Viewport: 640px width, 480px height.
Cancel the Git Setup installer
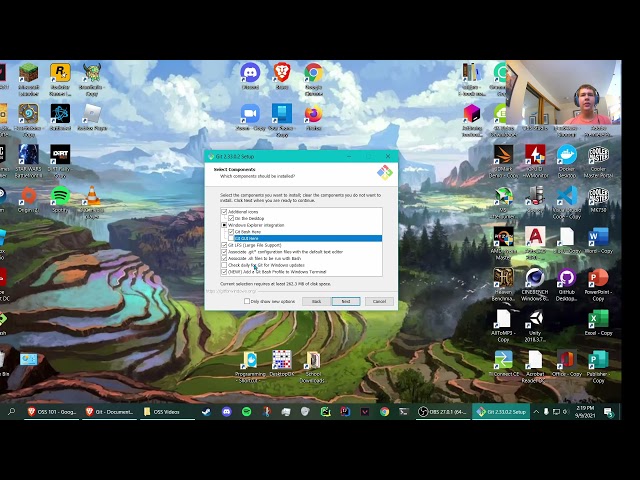coord(379,301)
